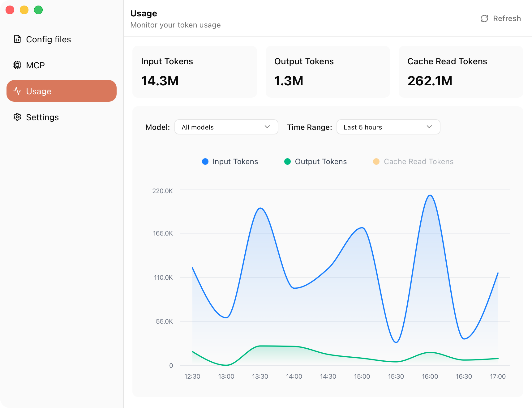
Task: Hide the Output Tokens line in the chart
Action: [315, 161]
